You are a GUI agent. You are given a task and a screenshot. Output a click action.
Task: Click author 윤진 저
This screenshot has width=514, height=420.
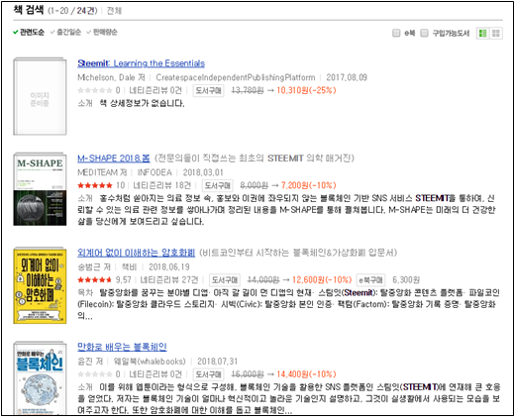pyautogui.click(x=90, y=362)
